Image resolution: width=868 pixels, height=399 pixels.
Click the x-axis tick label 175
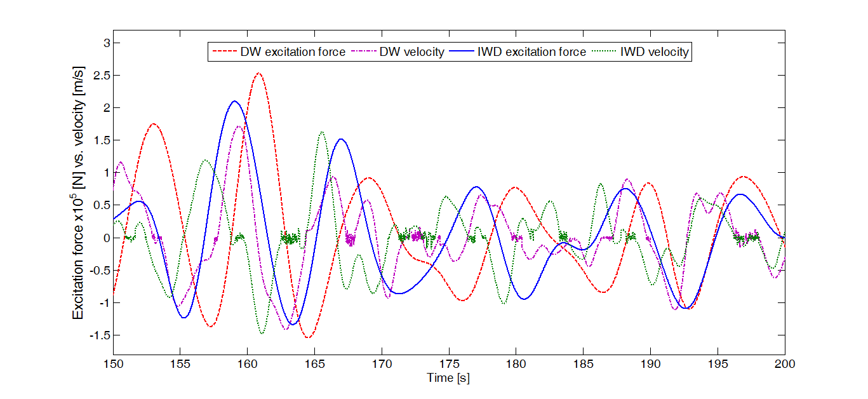pyautogui.click(x=448, y=365)
